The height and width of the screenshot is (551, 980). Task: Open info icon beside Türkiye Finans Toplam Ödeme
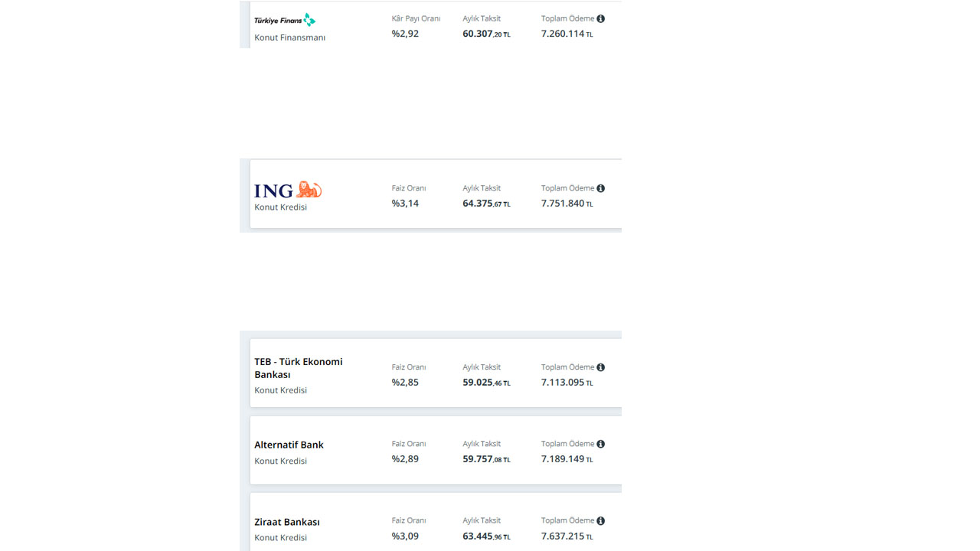click(600, 18)
